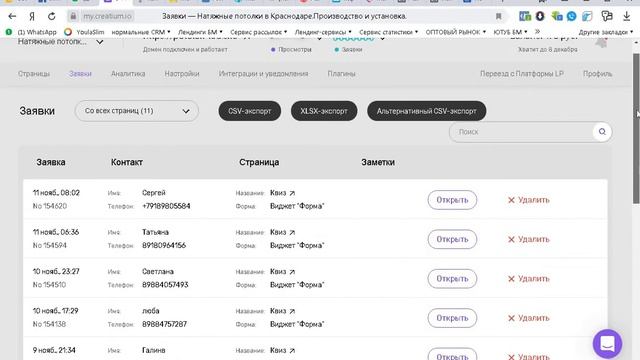Toggle Заявки chart legend
The width and height of the screenshot is (640, 360).
(x=348, y=49)
